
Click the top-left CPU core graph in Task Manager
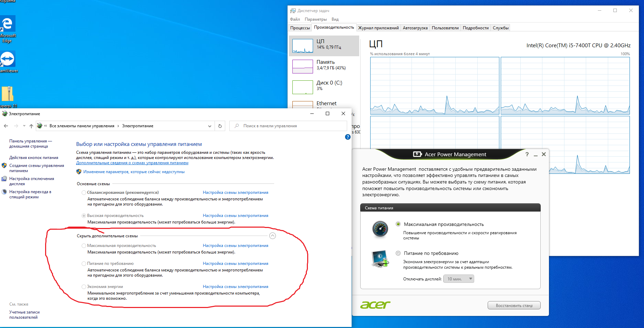point(435,86)
